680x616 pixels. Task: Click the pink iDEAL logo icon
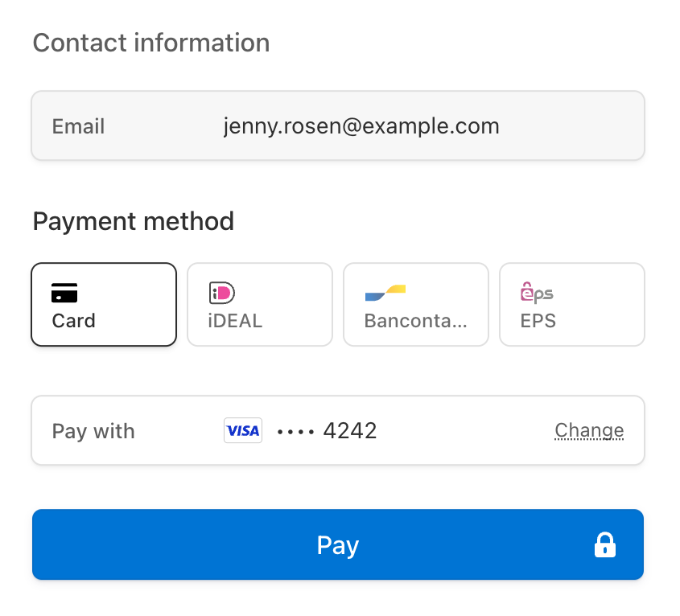click(221, 293)
